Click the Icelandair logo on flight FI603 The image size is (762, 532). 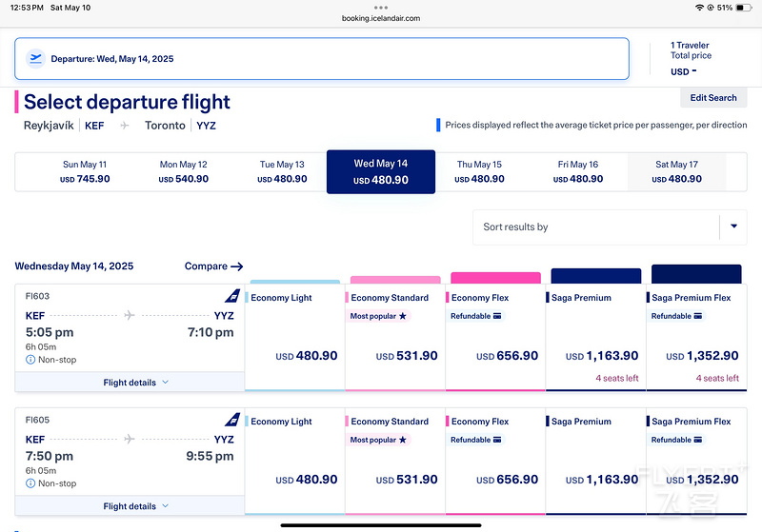tap(232, 296)
